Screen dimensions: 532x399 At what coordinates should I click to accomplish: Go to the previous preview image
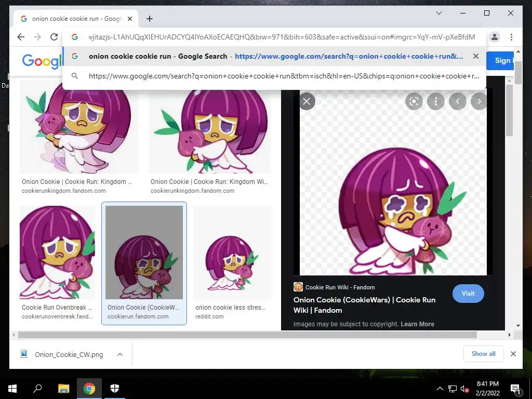pos(458,101)
